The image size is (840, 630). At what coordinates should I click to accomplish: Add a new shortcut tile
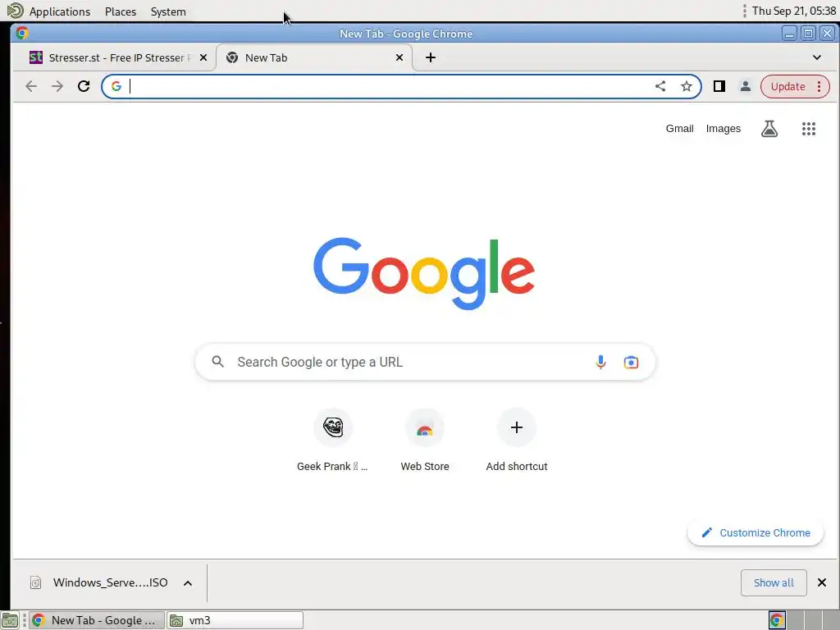point(517,441)
